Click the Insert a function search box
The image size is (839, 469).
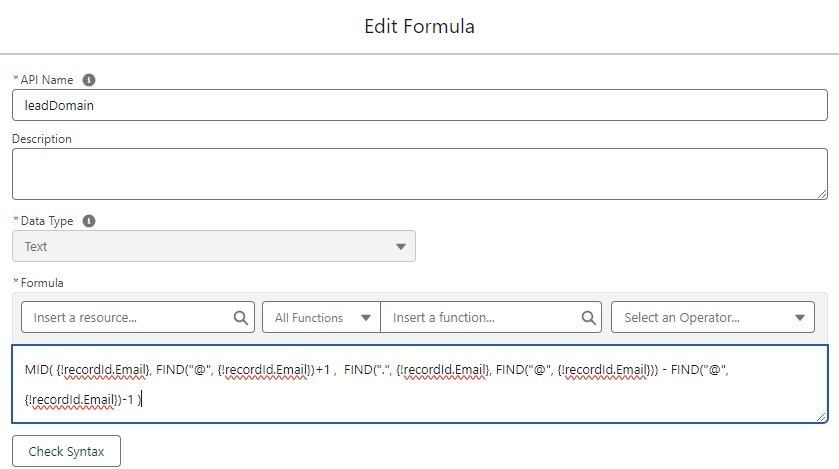click(x=480, y=318)
